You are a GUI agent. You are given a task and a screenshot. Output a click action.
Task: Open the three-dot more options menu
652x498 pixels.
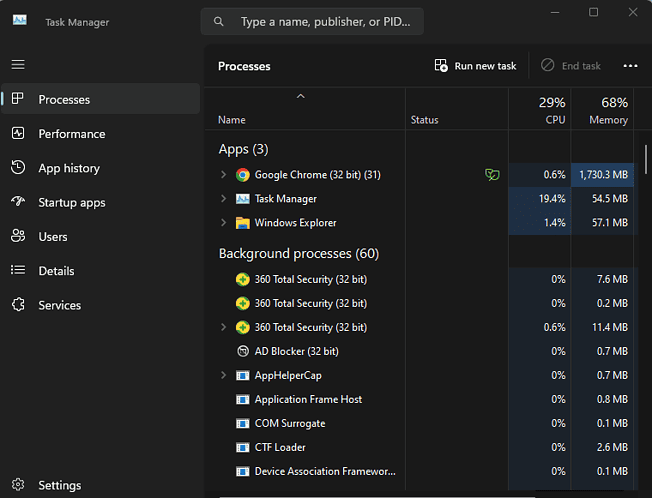tap(630, 66)
